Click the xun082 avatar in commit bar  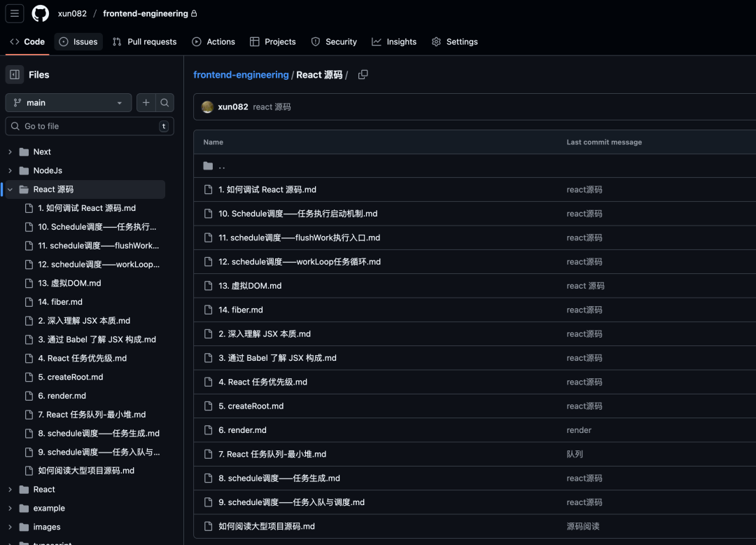click(208, 107)
